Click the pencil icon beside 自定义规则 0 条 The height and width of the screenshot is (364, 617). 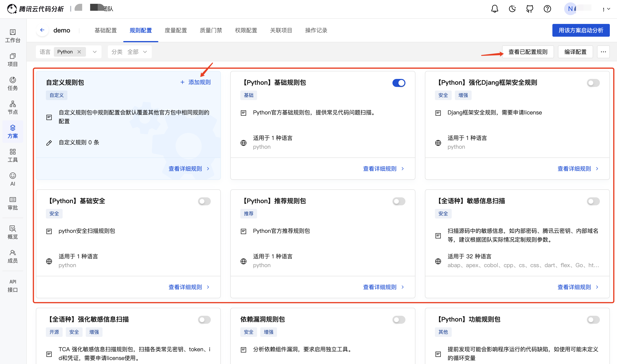(x=49, y=143)
